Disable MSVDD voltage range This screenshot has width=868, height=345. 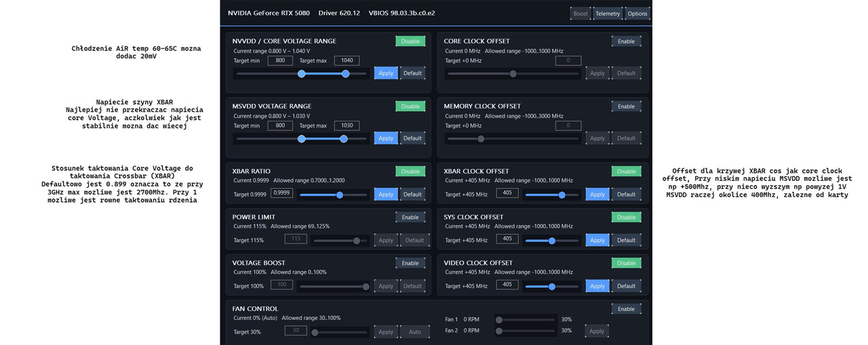click(410, 106)
